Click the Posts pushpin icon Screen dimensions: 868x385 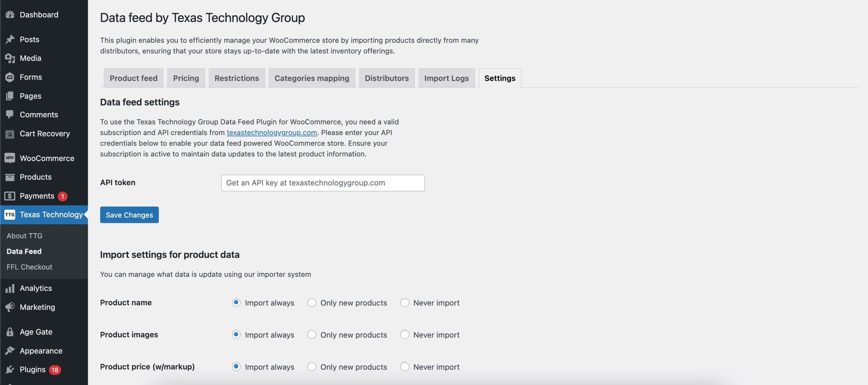click(x=10, y=39)
